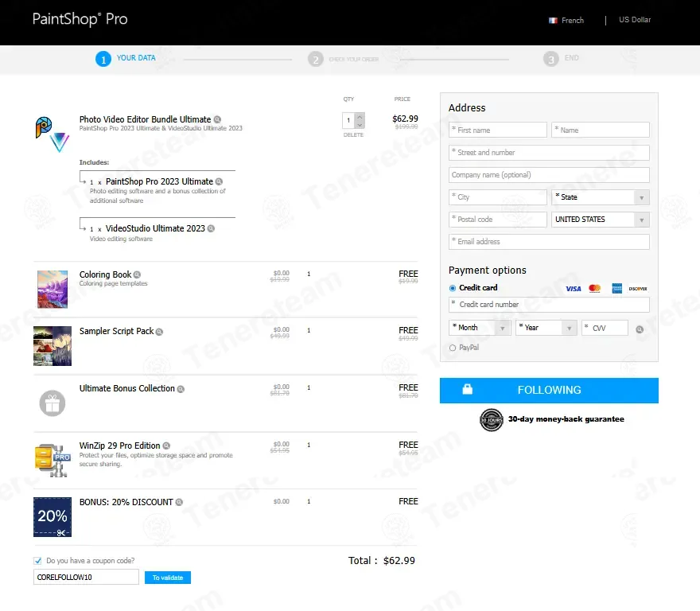Click into the City field
Image resolution: width=700 pixels, height=611 pixels.
click(x=498, y=197)
